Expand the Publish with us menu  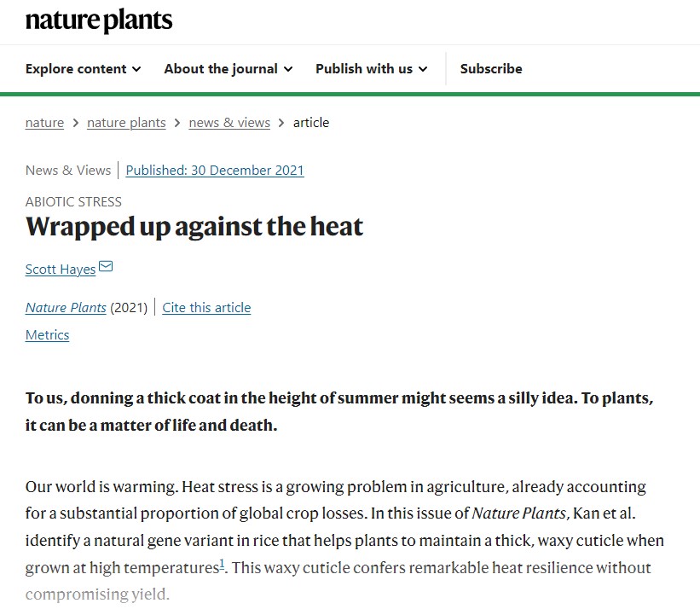click(371, 69)
